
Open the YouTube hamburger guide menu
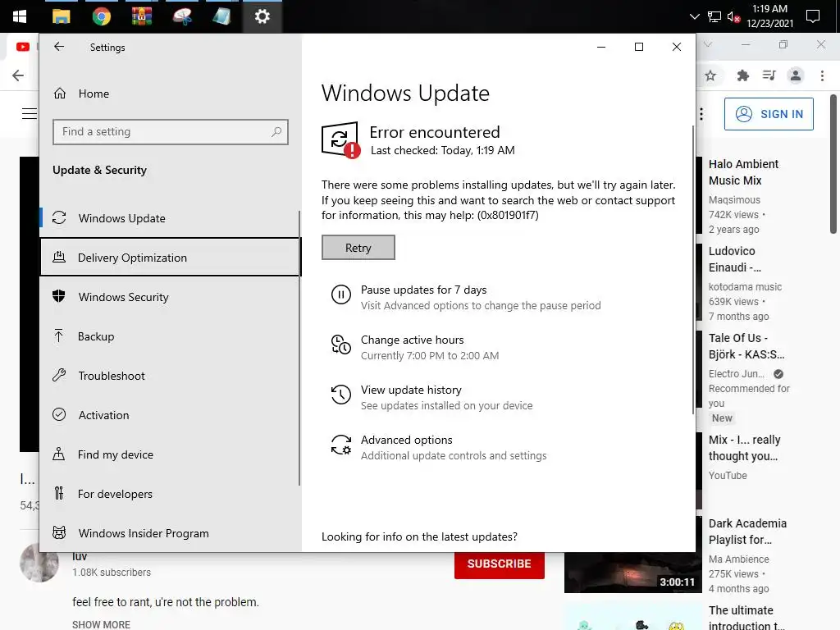tap(30, 113)
